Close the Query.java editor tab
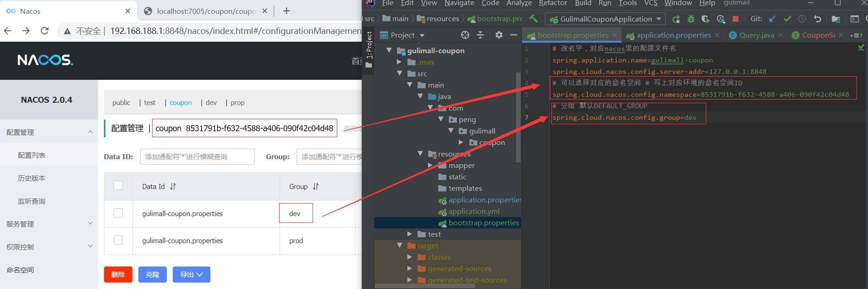868x289 pixels. point(780,35)
